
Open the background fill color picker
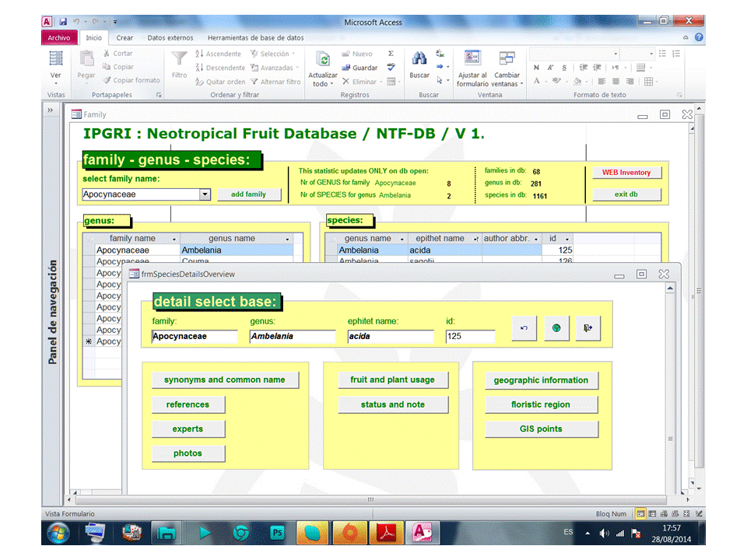click(x=586, y=82)
